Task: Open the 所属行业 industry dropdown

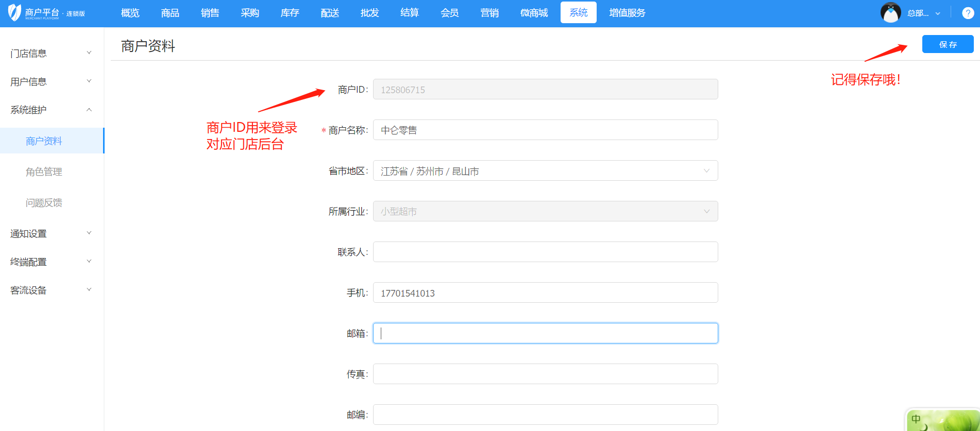Action: pyautogui.click(x=545, y=212)
